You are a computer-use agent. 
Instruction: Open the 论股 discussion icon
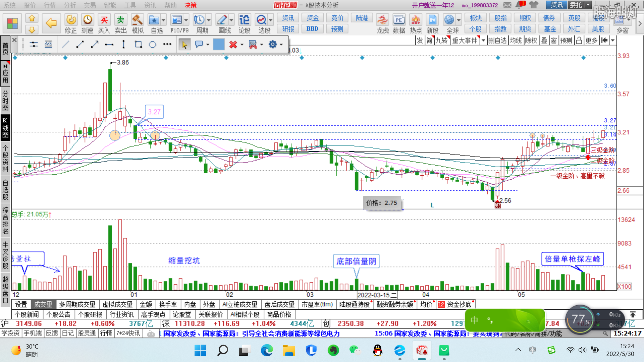(x=244, y=20)
